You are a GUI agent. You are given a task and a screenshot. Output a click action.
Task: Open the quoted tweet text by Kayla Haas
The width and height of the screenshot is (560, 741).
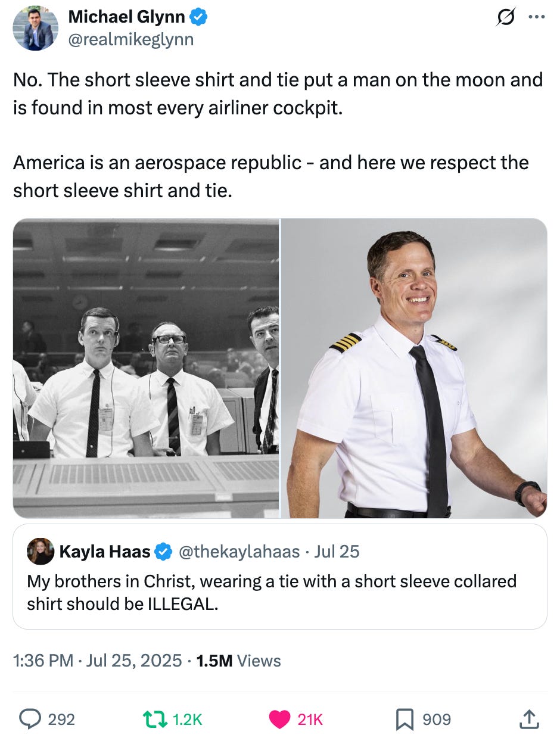click(x=272, y=592)
